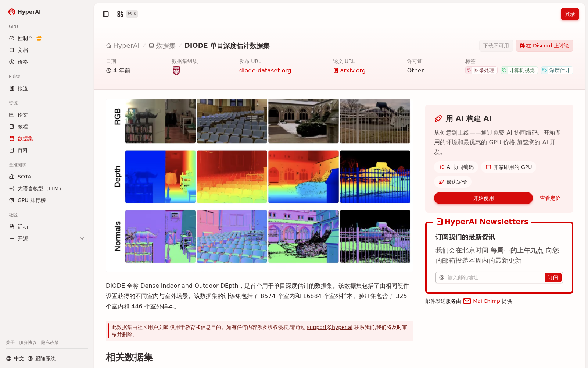Click the support@hyper.ai email link
The image size is (588, 368).
click(330, 327)
